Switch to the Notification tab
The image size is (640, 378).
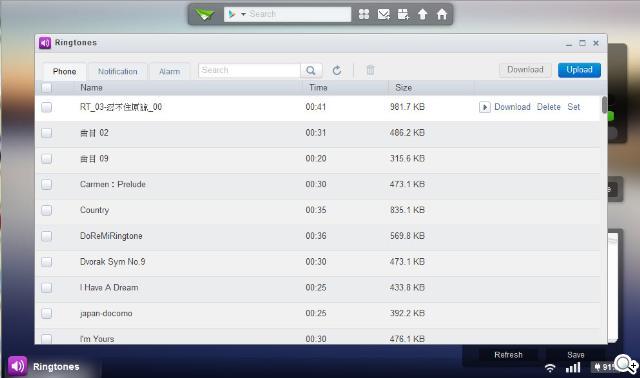pos(118,71)
